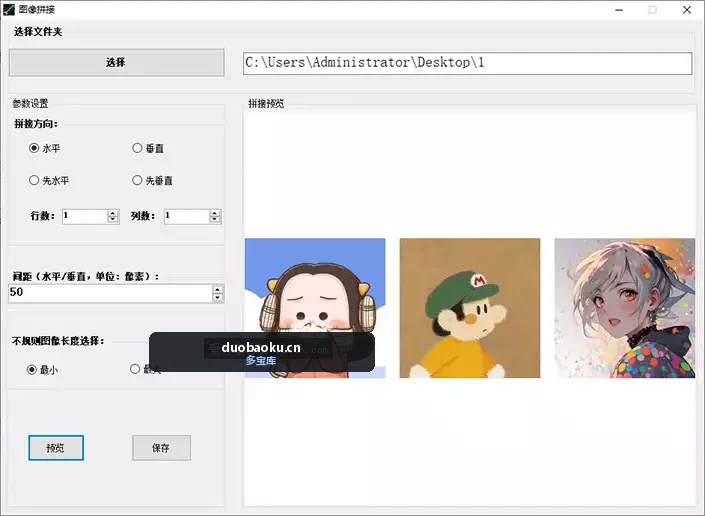Increase the 列数 spinner value

pos(215,213)
